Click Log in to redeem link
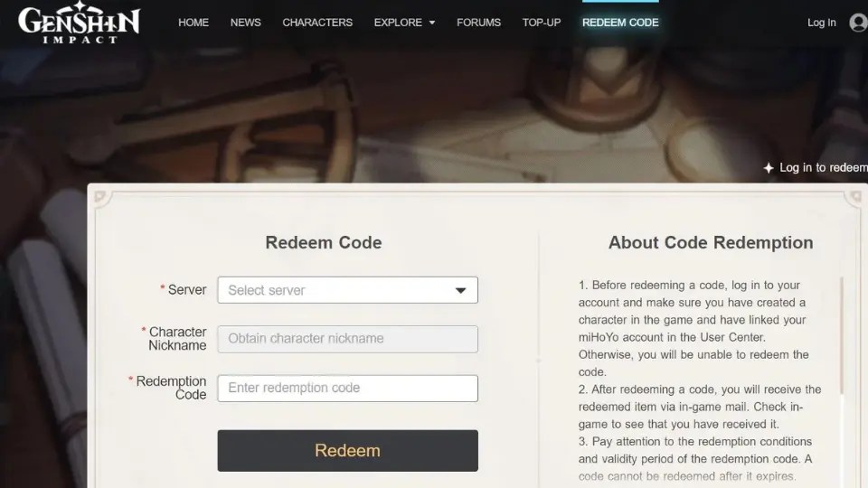Viewport: 868px width, 488px height. 823,168
